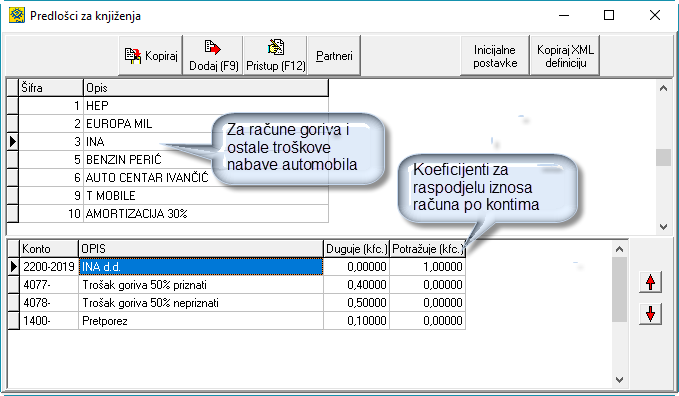The width and height of the screenshot is (679, 396).
Task: Click Potražuje value in Pretporez row
Action: coord(427,321)
